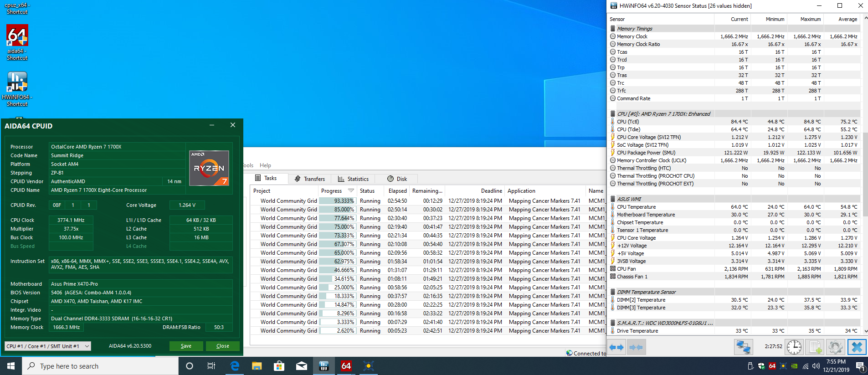Image resolution: width=868 pixels, height=375 pixels.
Task: Open Windows Start menu
Action: (x=11, y=366)
